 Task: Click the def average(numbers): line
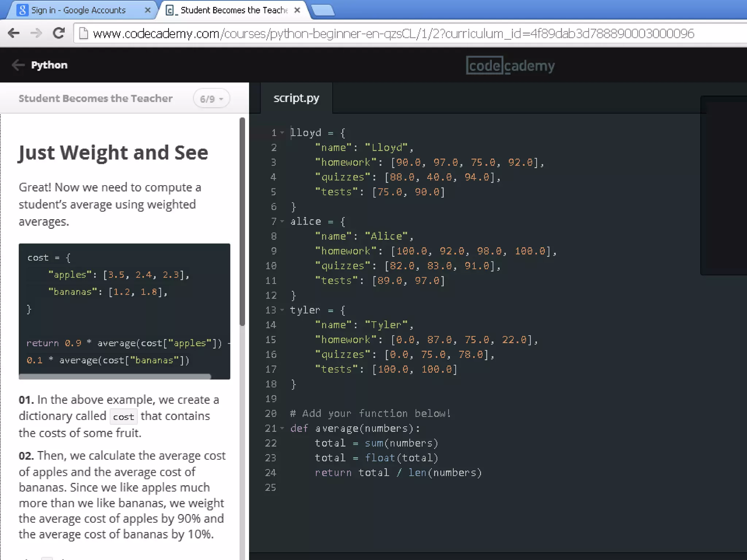click(355, 428)
